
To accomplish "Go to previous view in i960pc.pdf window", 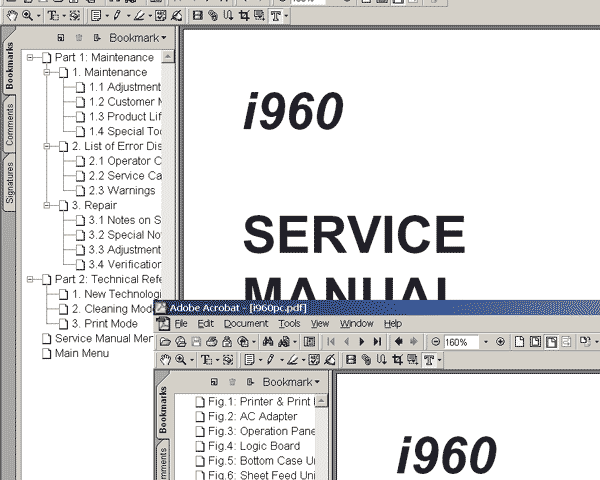I will coord(398,341).
